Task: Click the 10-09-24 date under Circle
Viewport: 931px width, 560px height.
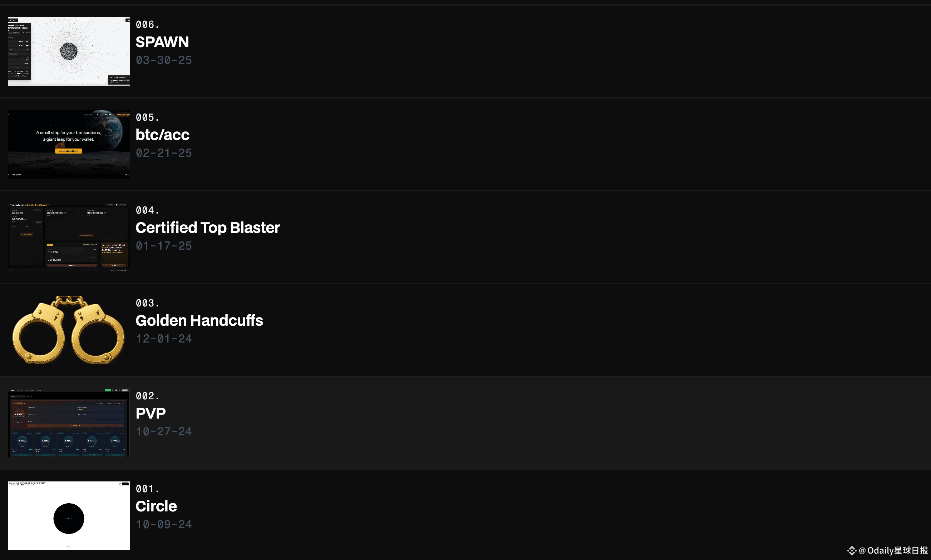Action: pos(163,524)
